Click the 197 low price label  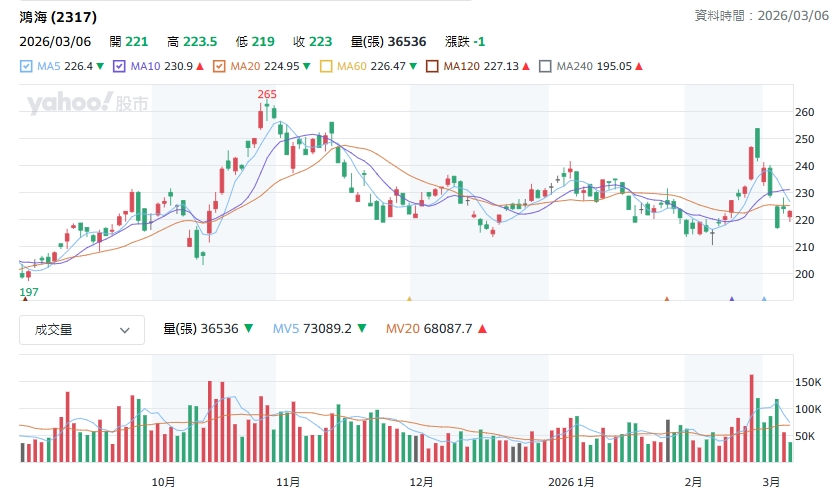[30, 290]
